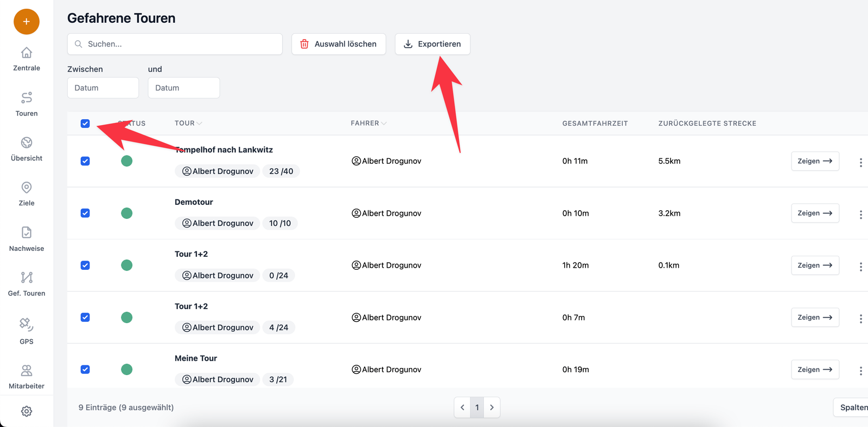The width and height of the screenshot is (868, 427).
Task: Click green status dot of Demotour
Action: [x=127, y=213]
